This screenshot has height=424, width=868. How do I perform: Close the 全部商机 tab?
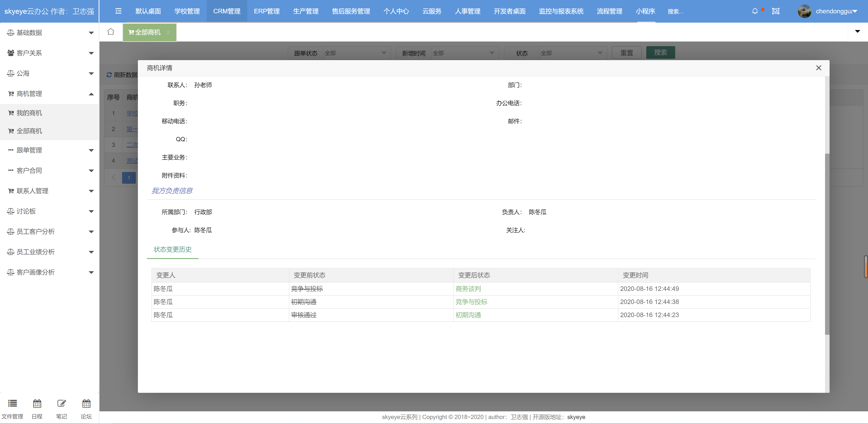[168, 32]
